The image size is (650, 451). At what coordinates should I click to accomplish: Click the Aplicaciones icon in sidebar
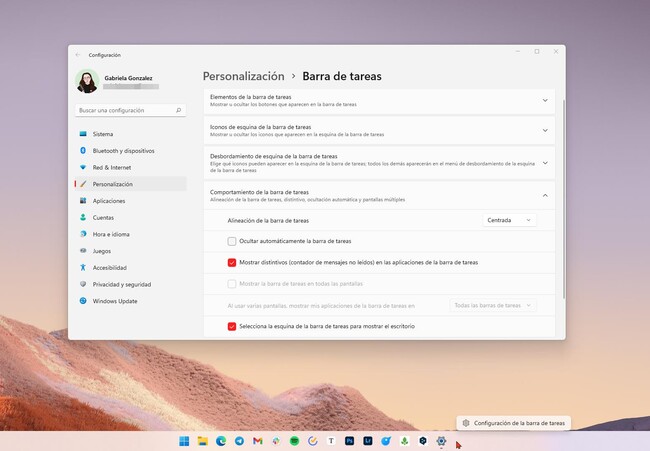pyautogui.click(x=83, y=201)
